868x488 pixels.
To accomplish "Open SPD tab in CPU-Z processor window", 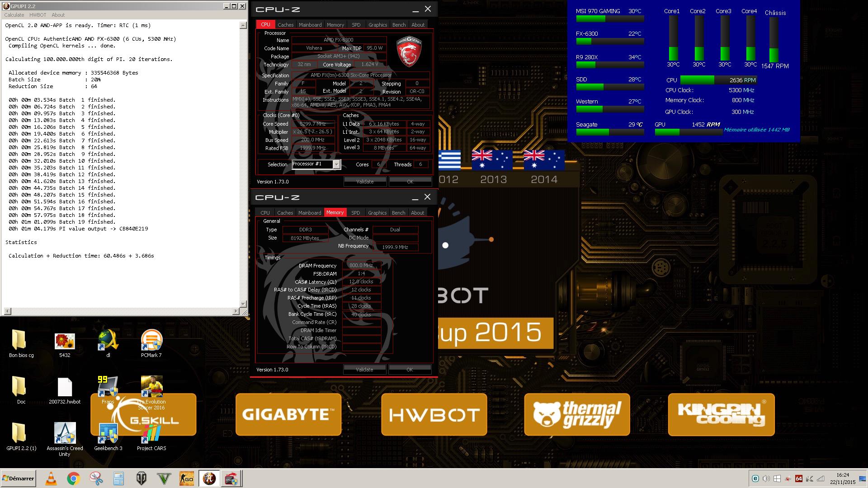I will click(x=356, y=25).
